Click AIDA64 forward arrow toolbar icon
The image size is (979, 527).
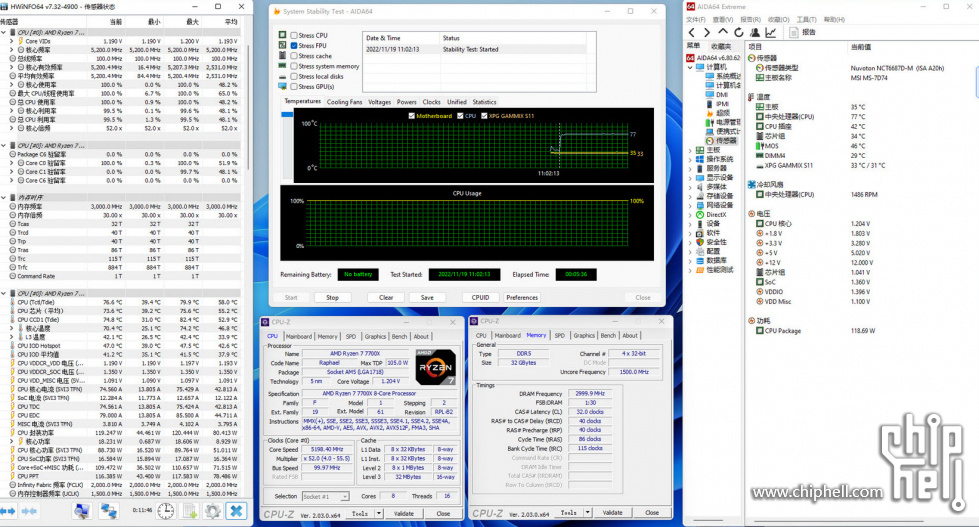(x=707, y=32)
